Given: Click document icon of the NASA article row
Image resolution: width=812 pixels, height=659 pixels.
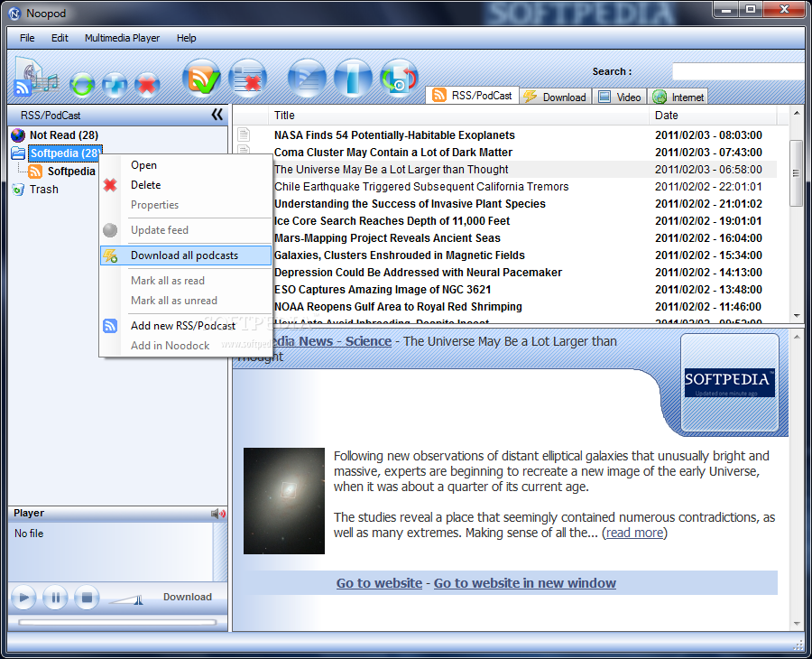Looking at the screenshot, I should (x=244, y=135).
